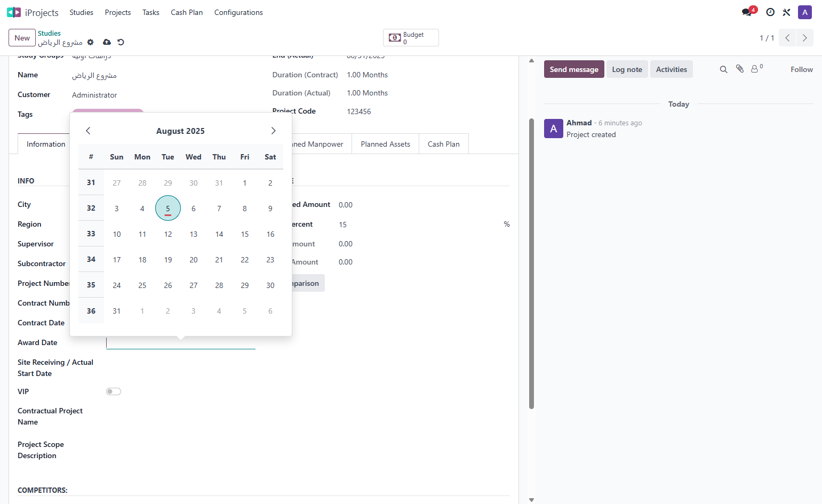Click Log note button
This screenshot has width=822, height=504.
[x=627, y=69]
